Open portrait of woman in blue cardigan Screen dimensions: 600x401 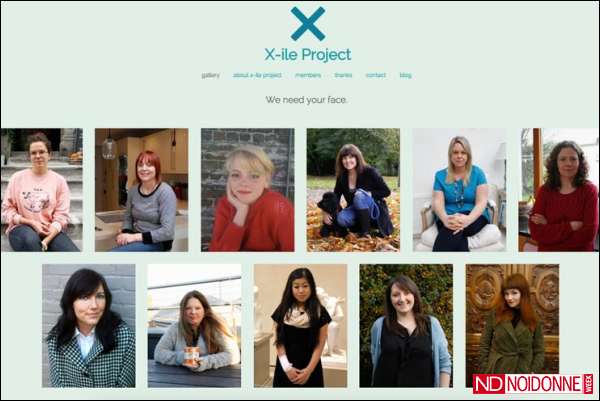pyautogui.click(x=406, y=326)
